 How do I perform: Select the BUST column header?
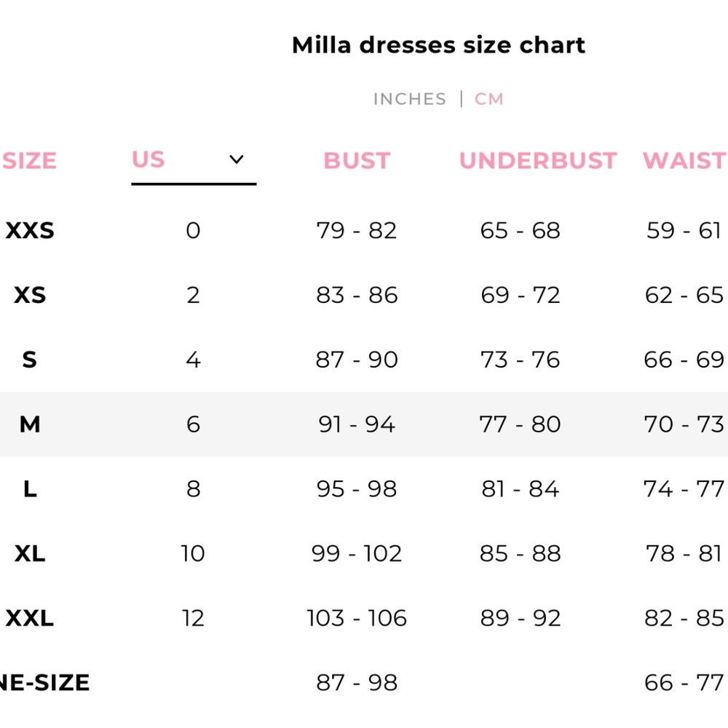pos(357,161)
